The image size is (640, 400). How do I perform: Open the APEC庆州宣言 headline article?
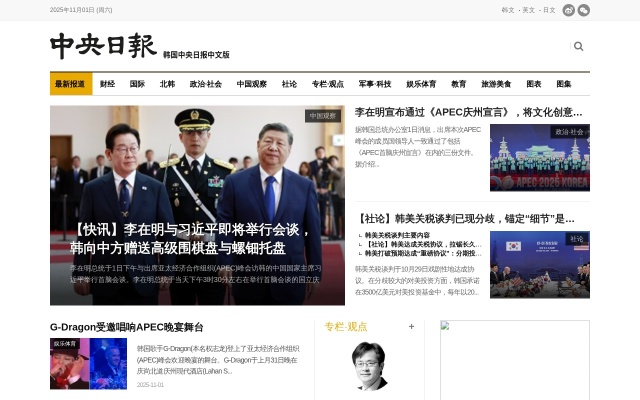click(x=468, y=112)
